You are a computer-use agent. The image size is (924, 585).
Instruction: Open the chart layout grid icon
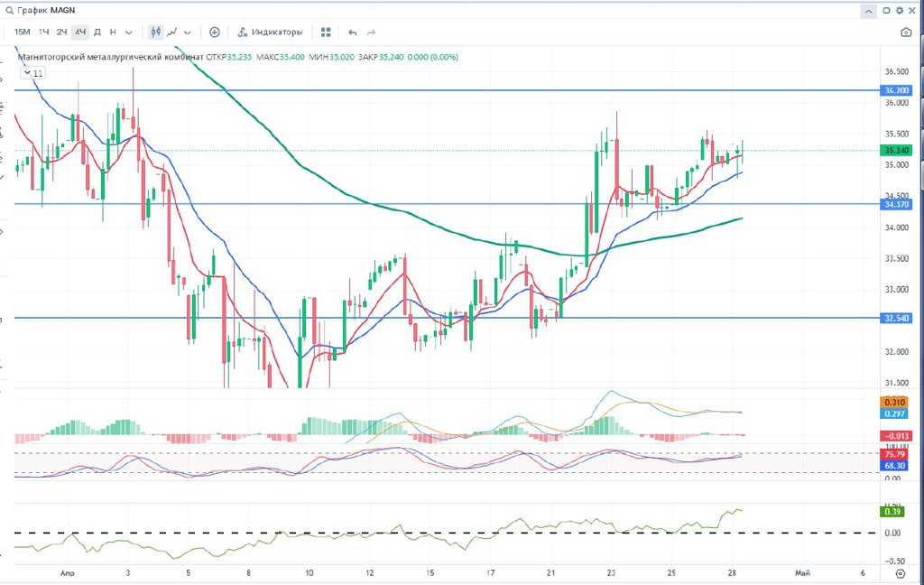pyautogui.click(x=326, y=32)
